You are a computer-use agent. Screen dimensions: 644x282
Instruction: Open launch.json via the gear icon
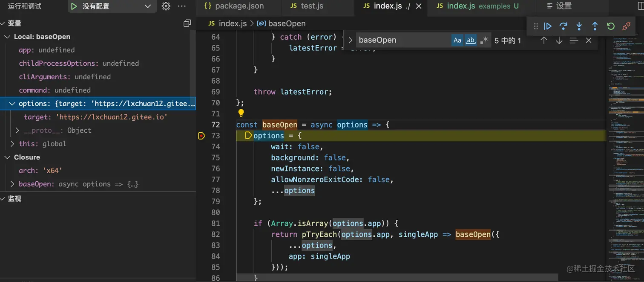tap(166, 6)
